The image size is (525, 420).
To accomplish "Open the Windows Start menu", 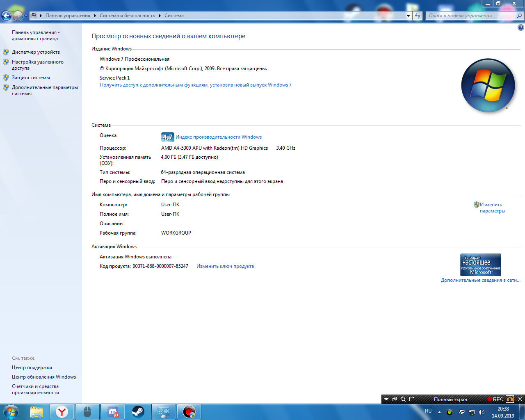I will pos(11,411).
